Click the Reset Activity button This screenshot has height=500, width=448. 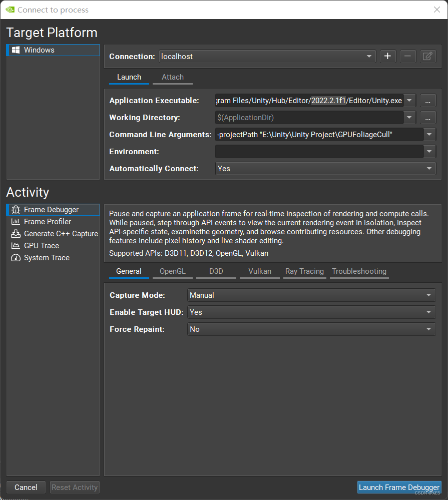tap(75, 487)
